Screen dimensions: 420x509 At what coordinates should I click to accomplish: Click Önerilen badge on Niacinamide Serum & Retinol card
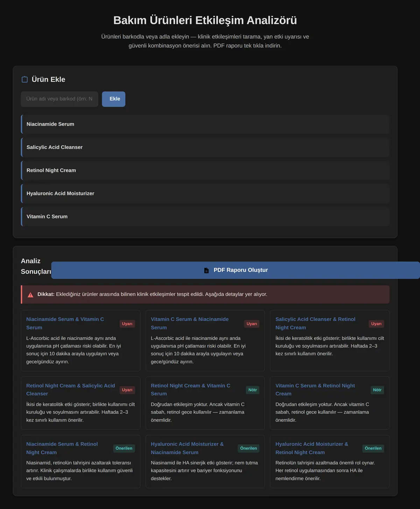124,448
